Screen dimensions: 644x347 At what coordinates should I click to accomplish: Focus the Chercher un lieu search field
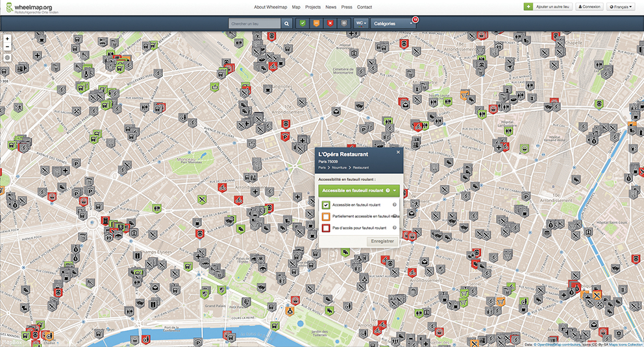click(254, 23)
